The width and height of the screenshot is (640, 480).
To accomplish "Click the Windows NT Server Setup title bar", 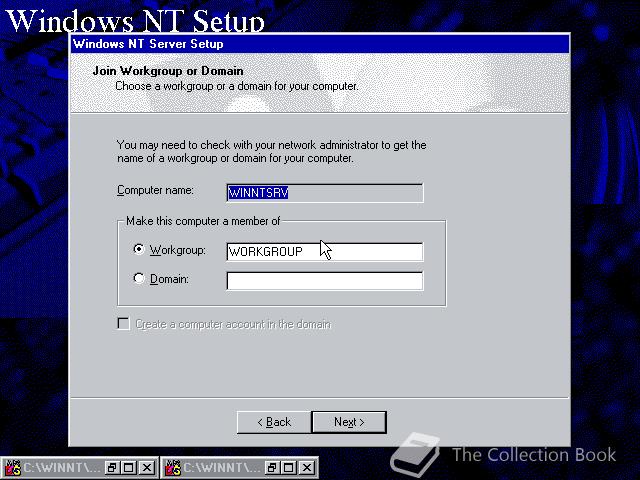I will (x=320, y=44).
